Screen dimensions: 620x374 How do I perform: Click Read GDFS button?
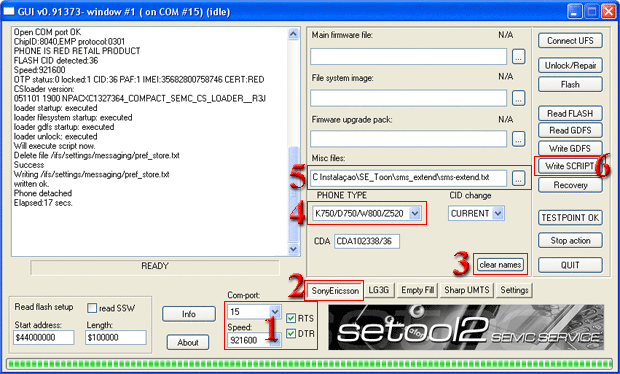570,130
